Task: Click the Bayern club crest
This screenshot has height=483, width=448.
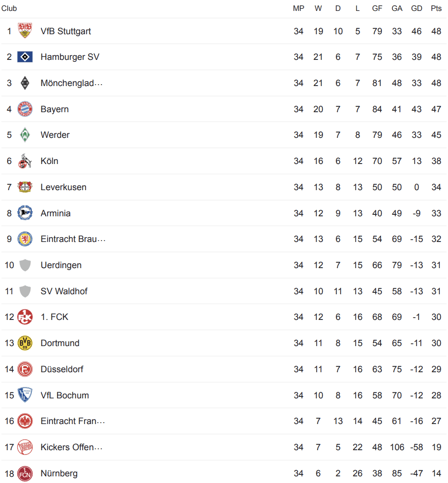Action: (x=25, y=109)
